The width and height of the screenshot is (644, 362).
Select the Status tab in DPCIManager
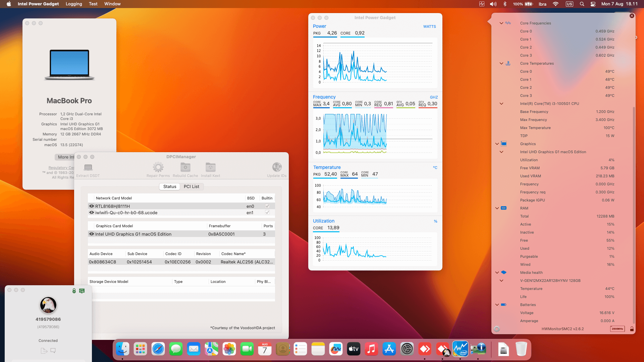point(170,187)
